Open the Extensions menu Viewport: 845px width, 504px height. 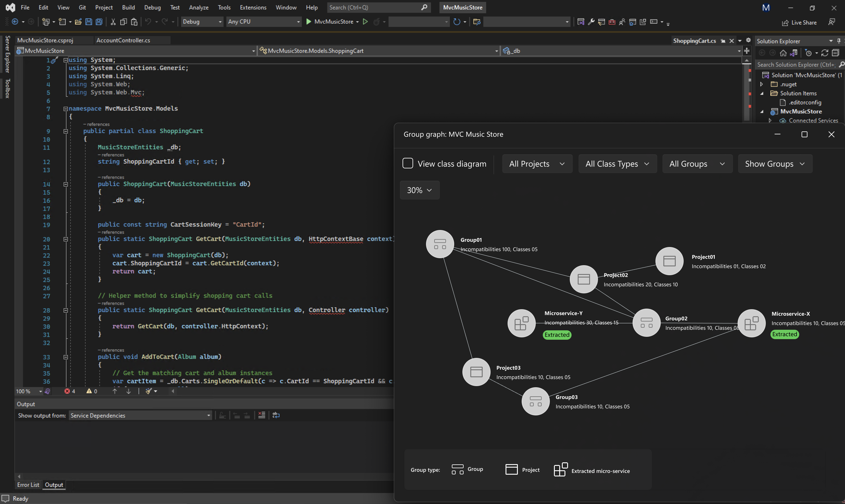pyautogui.click(x=253, y=7)
